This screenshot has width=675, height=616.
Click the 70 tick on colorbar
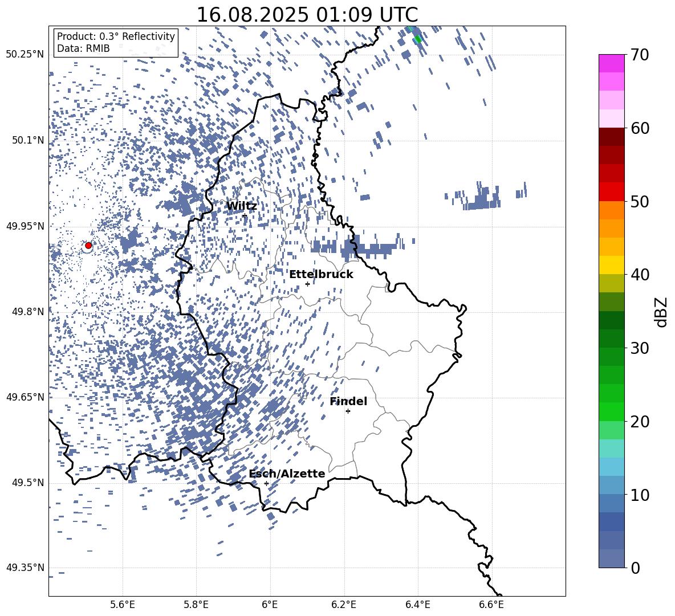640,55
